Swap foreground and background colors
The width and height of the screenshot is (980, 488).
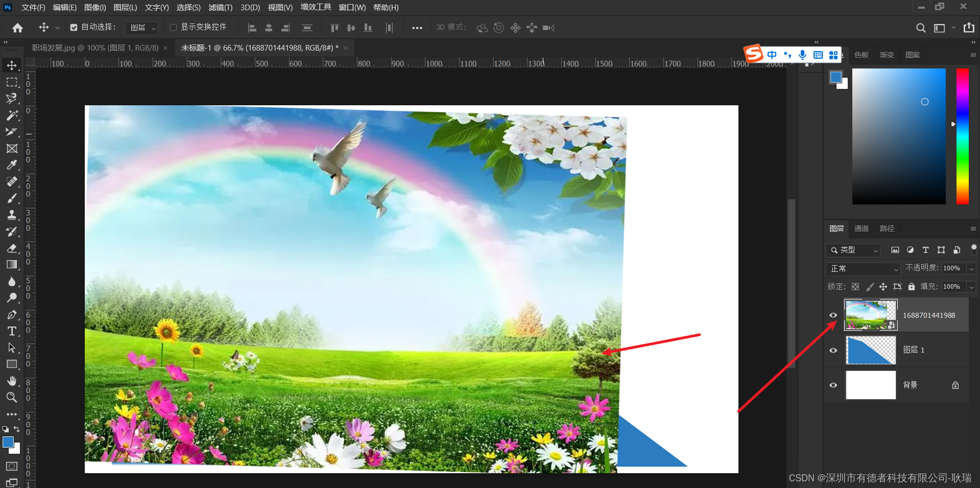[17, 429]
